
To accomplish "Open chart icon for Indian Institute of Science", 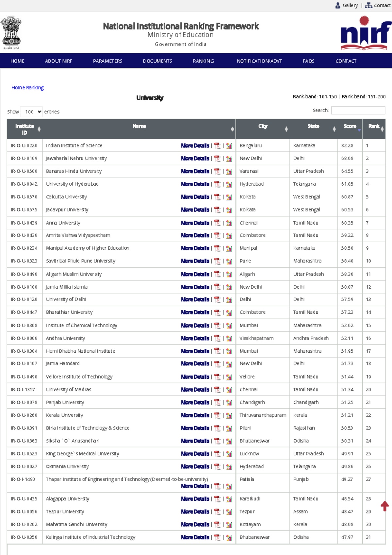I will (229, 146).
